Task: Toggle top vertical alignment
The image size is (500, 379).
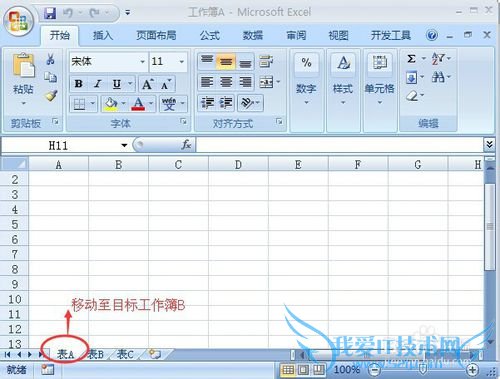Action: pos(207,61)
